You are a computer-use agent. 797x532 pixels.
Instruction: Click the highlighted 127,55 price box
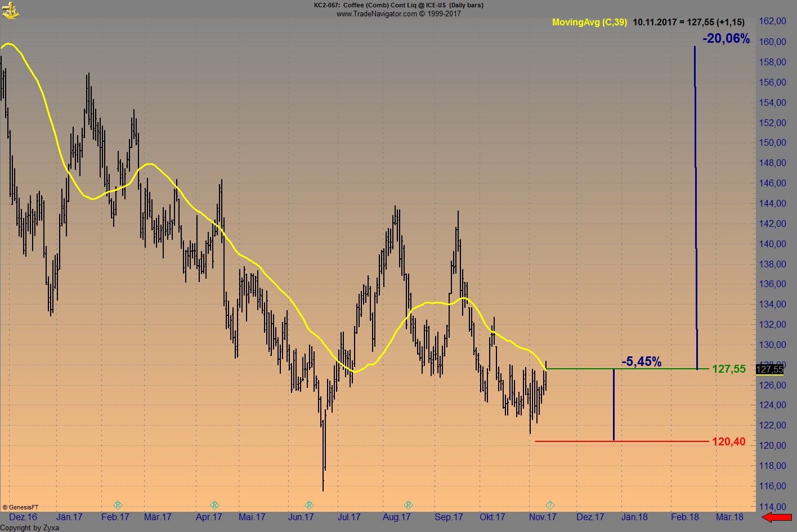tap(769, 370)
